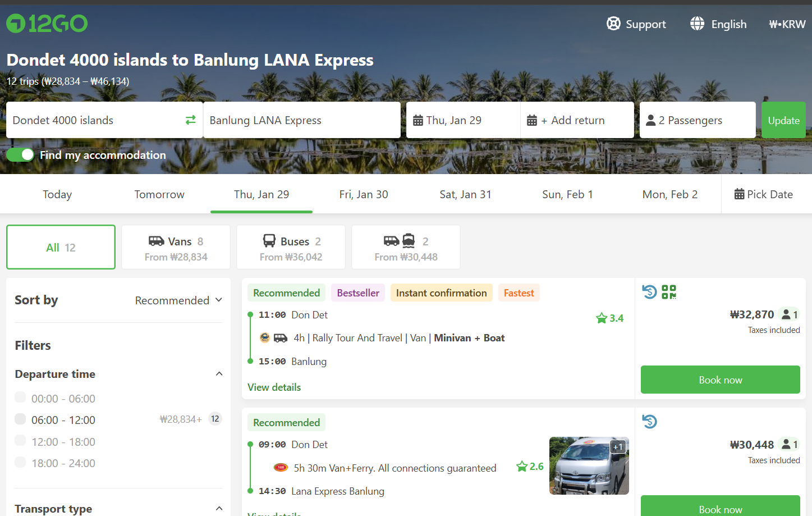812x516 pixels.
Task: Click passenger count icon by ₩30,448
Action: tap(790, 445)
